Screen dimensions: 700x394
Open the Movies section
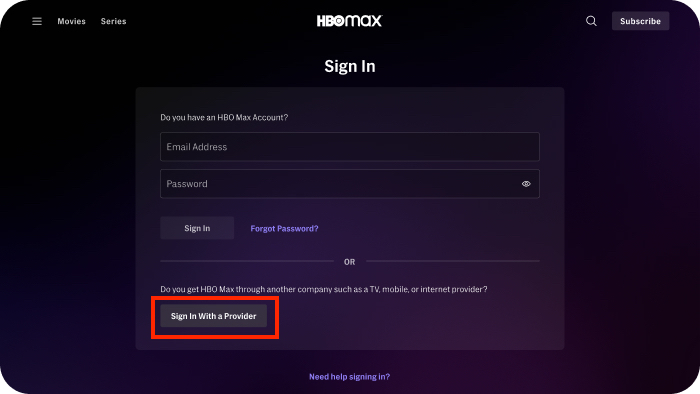pyautogui.click(x=71, y=21)
